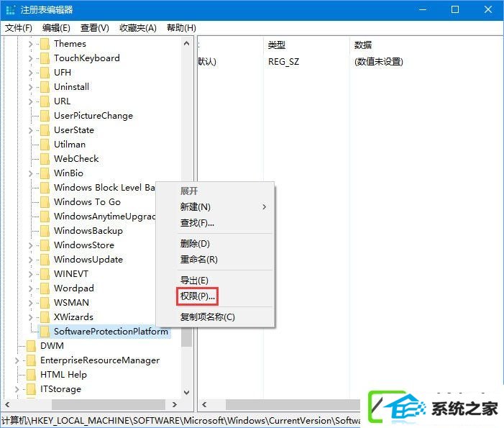This screenshot has height=428, width=504.
Task: Expand the WindowsUpdate key
Action: [x=30, y=260]
